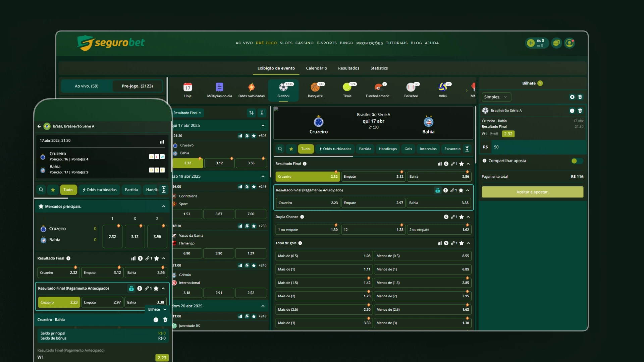Toggle favorites star filter in markets bar
Screen dimensions: 644x362
(x=291, y=149)
